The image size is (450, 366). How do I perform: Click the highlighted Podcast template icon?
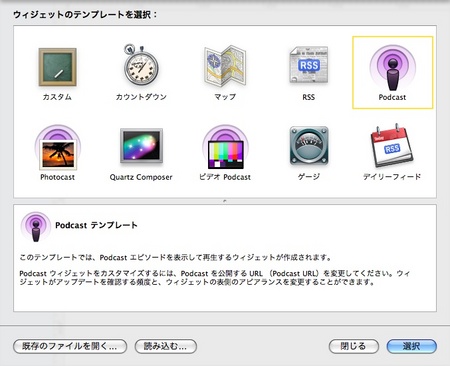click(392, 68)
